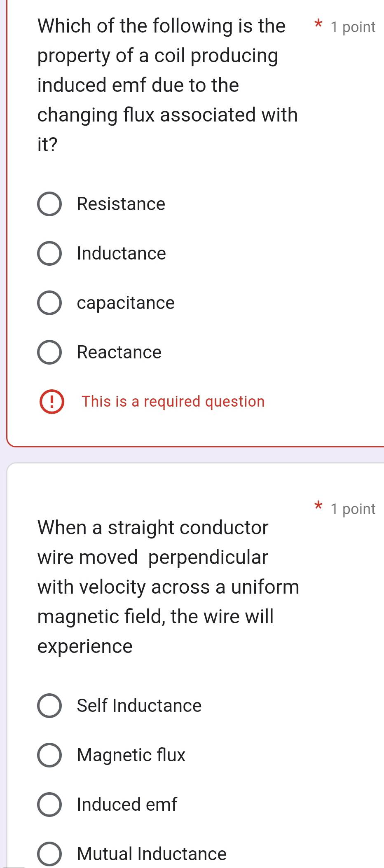384x868 pixels.
Task: Choose the Inductance radio circle
Action: tap(49, 253)
